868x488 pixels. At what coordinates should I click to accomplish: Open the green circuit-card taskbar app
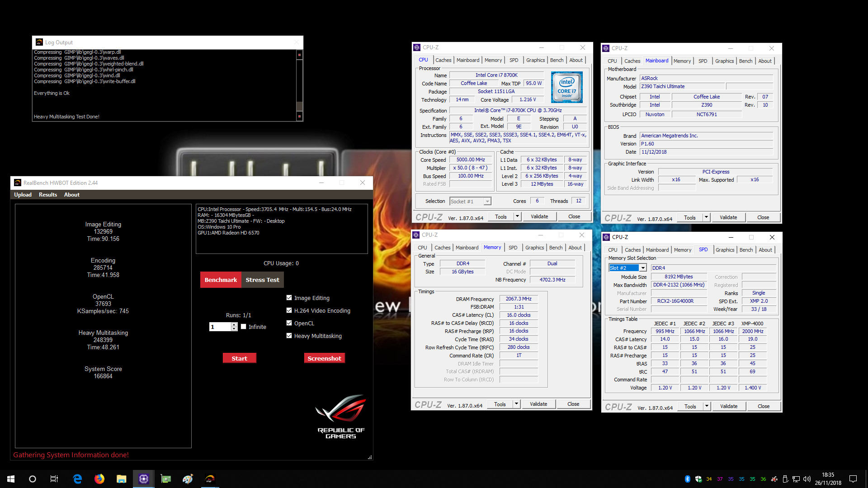pos(166,479)
